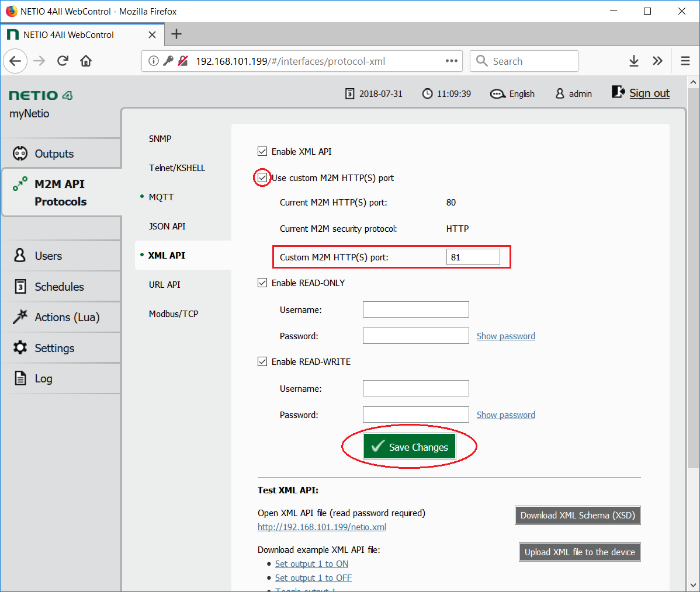Click the NETIO 4 logo
The width and height of the screenshot is (700, 592).
point(41,96)
